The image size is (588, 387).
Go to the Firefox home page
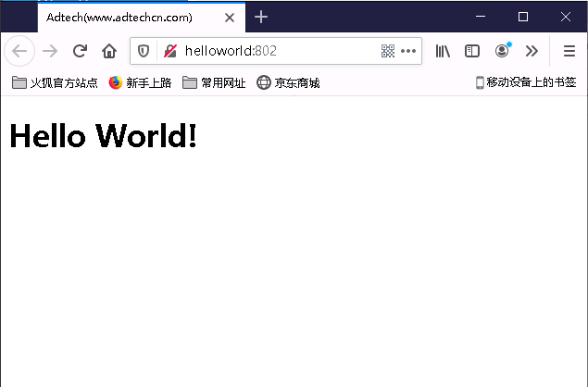click(109, 51)
